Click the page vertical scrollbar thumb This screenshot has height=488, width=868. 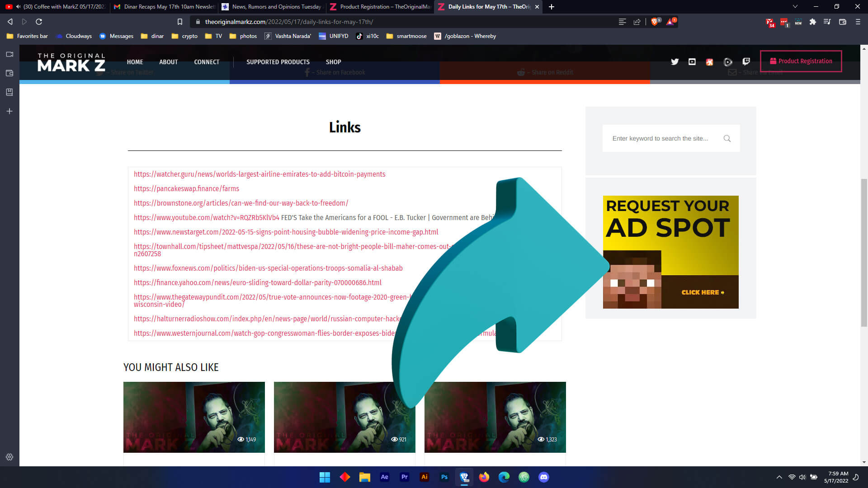tap(864, 253)
